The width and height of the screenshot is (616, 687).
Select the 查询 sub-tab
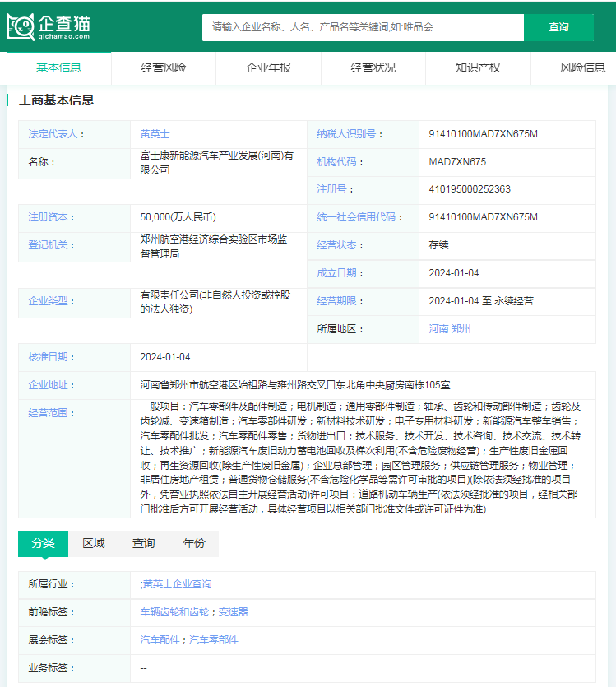coord(144,544)
